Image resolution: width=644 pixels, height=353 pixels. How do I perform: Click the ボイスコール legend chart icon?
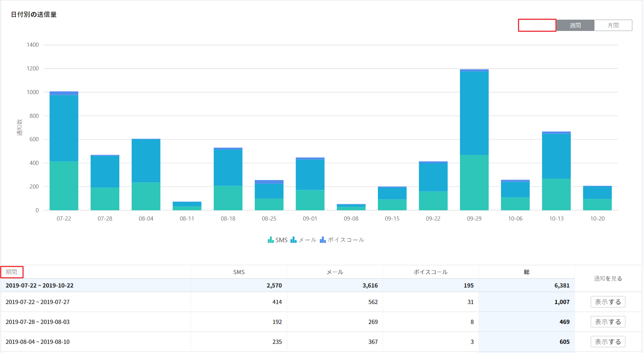click(323, 240)
